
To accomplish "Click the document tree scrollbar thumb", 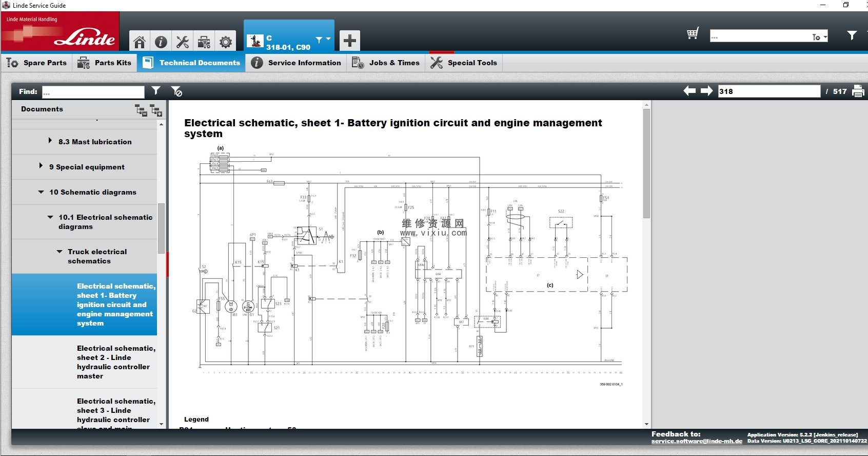I will pyautogui.click(x=161, y=229).
